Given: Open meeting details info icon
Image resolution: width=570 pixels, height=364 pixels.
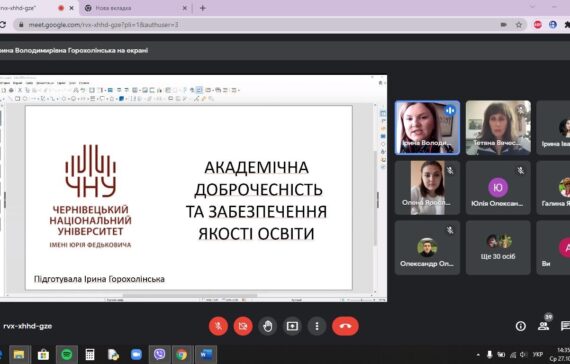Looking at the screenshot, I should 521,326.
